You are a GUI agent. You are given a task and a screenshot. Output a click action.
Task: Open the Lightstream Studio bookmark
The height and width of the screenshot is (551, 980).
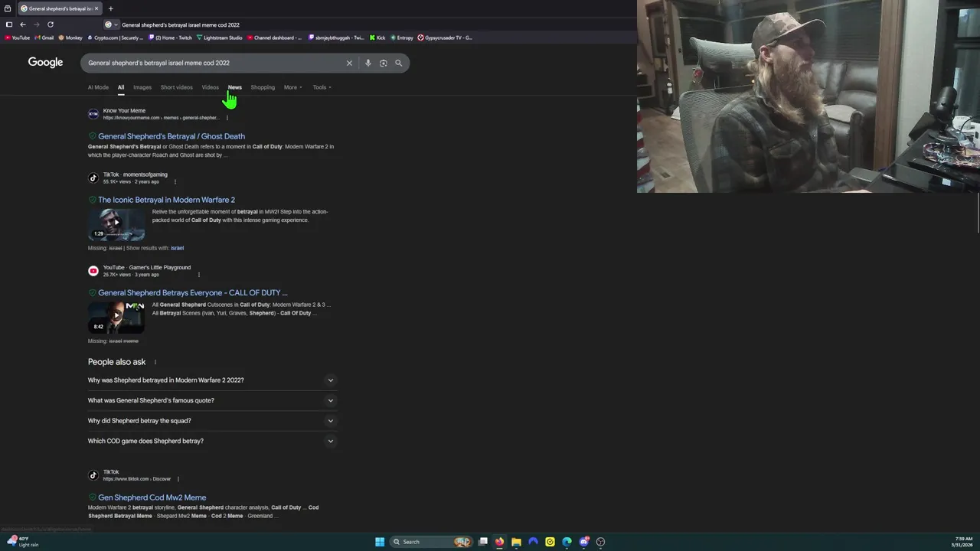click(x=219, y=37)
